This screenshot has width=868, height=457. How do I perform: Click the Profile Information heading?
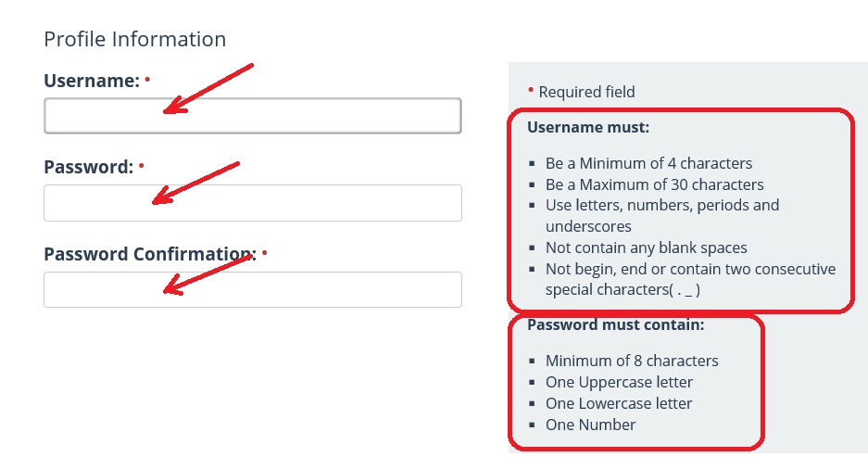point(134,39)
